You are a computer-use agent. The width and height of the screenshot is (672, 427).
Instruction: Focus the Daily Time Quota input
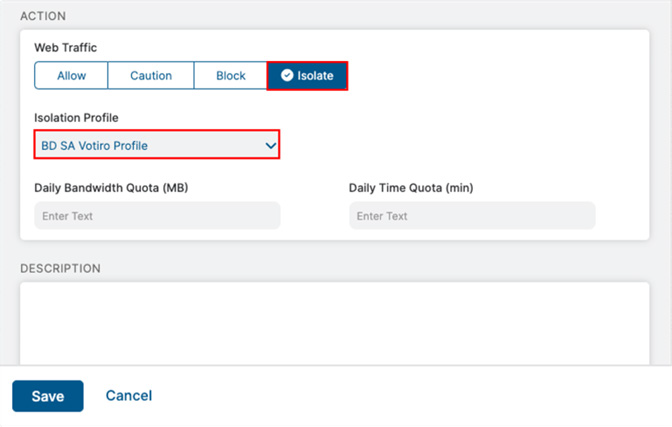(x=472, y=216)
